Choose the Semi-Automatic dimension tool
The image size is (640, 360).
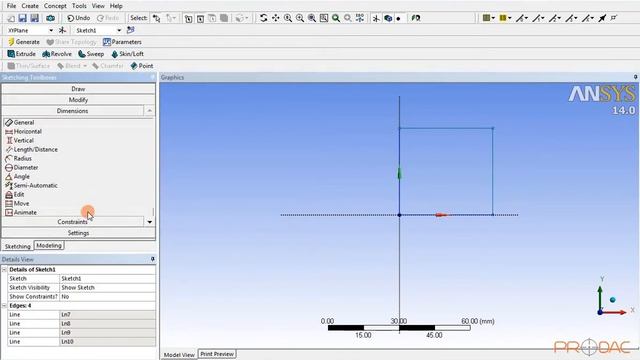31,185
